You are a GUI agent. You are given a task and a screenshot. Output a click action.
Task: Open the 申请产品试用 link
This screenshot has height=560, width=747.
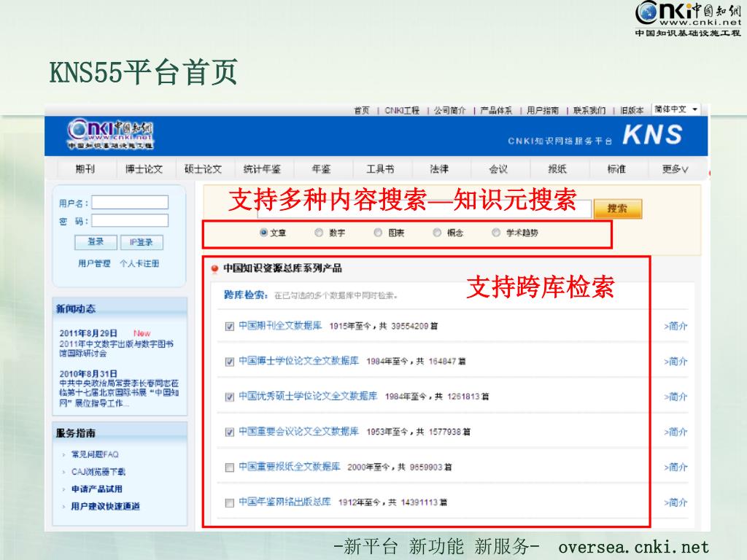[x=97, y=489]
